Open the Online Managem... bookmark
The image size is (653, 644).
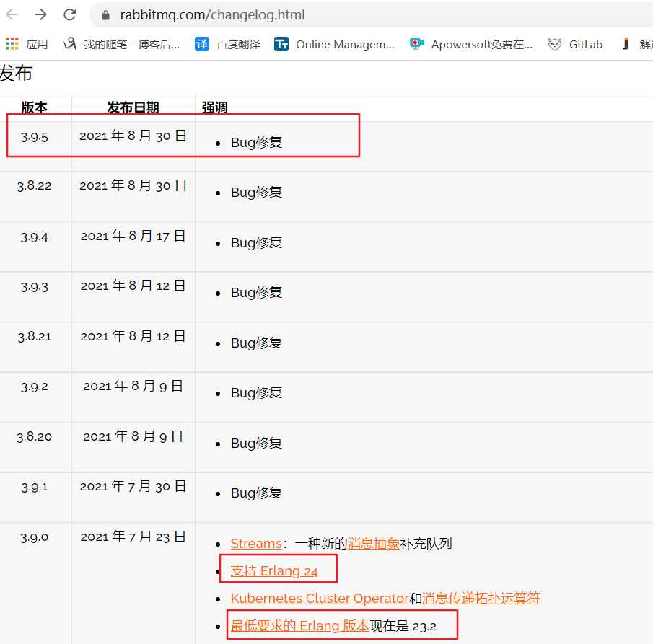click(x=334, y=44)
